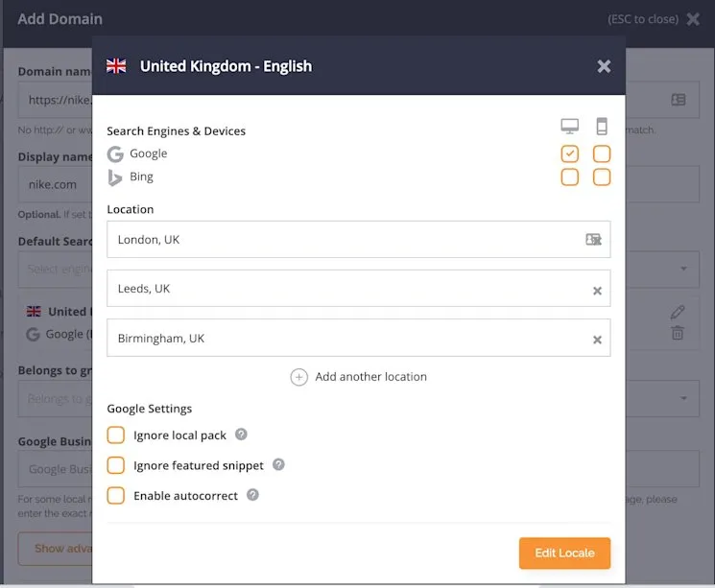Image resolution: width=715 pixels, height=588 pixels.
Task: Check Enable autocorrect option
Action: point(116,495)
